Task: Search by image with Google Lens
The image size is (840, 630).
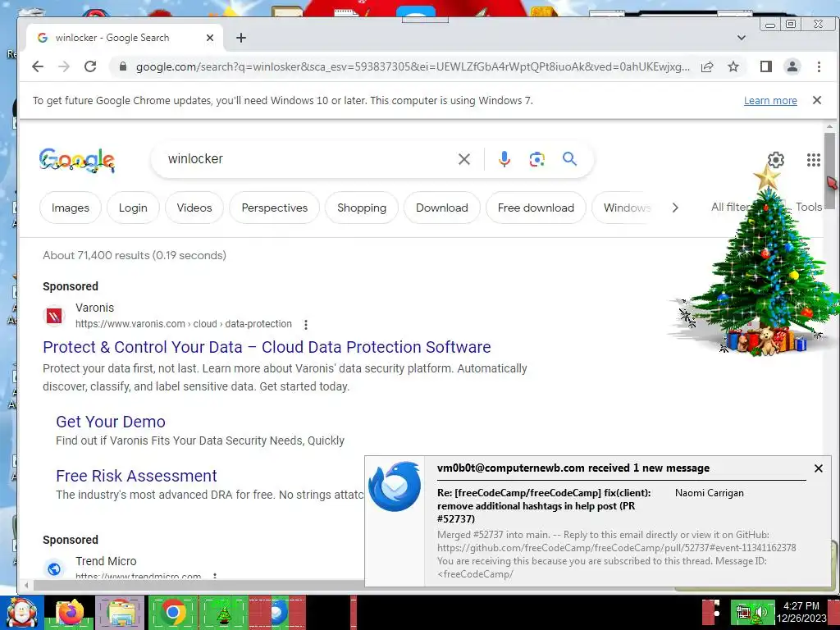Action: click(x=536, y=159)
